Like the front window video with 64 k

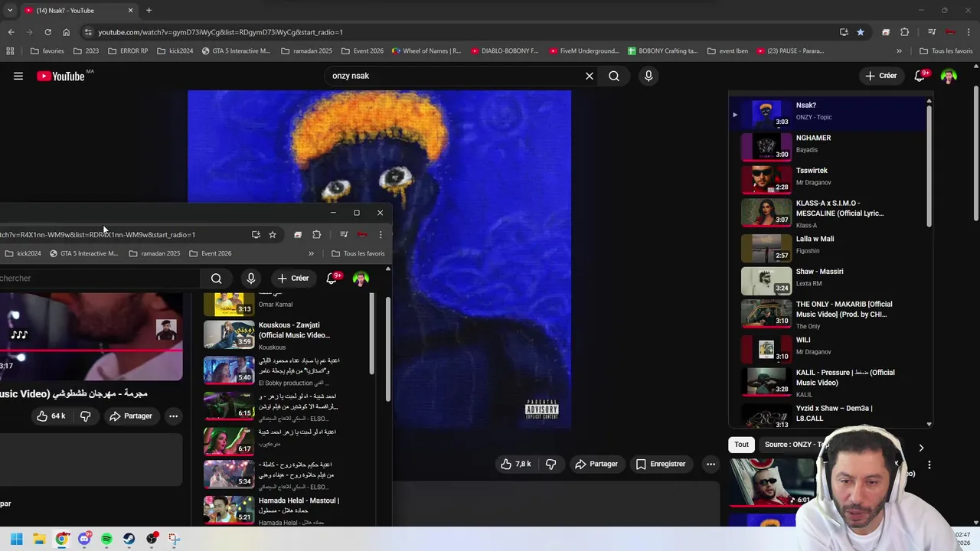point(51,416)
